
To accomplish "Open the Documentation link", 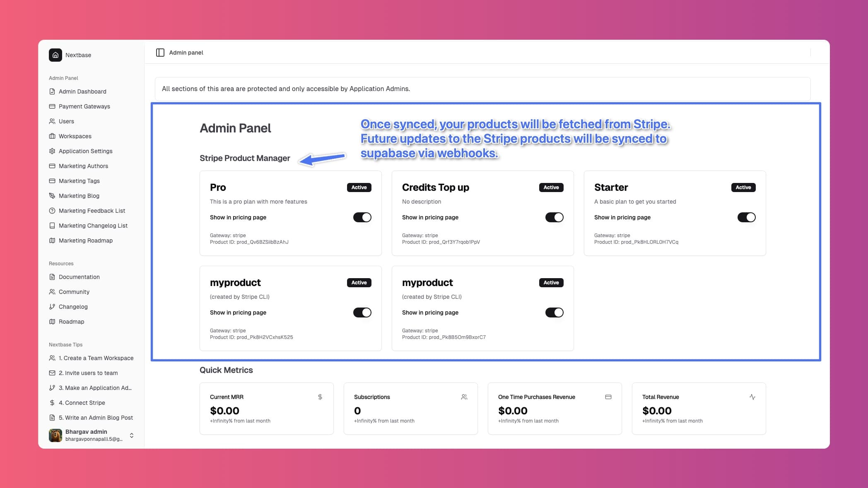I will (x=79, y=276).
